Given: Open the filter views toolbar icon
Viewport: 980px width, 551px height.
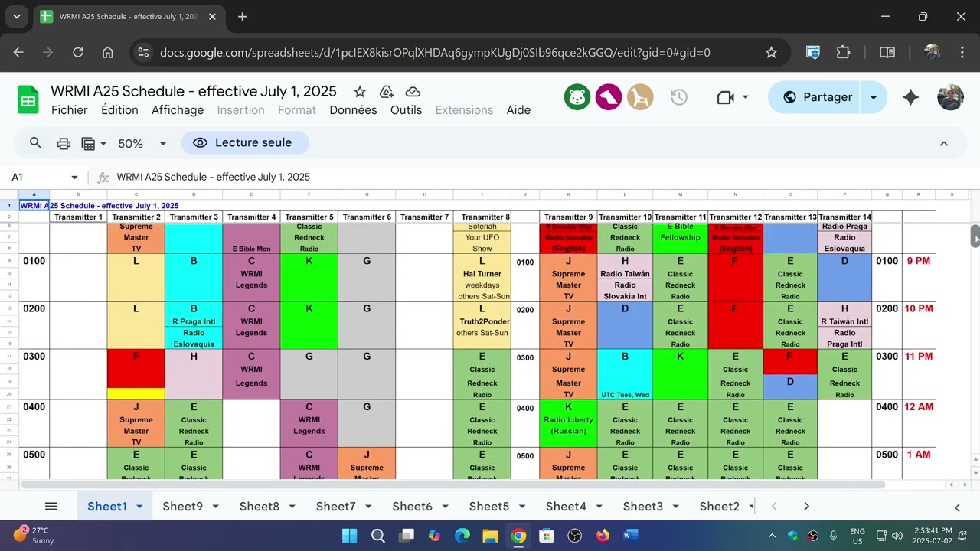Looking at the screenshot, I should tap(88, 143).
